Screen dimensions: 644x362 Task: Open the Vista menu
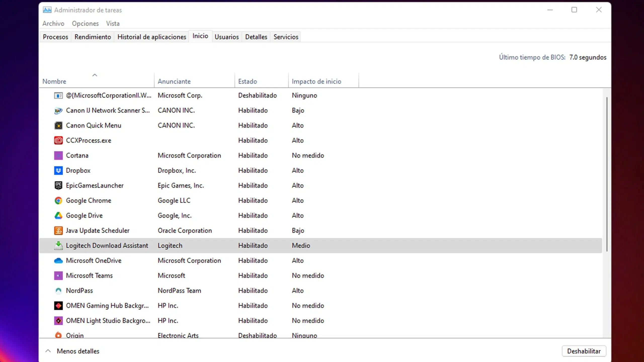click(113, 23)
